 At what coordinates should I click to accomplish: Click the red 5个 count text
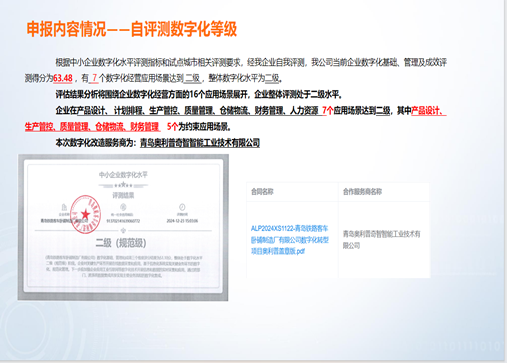pyautogui.click(x=172, y=127)
